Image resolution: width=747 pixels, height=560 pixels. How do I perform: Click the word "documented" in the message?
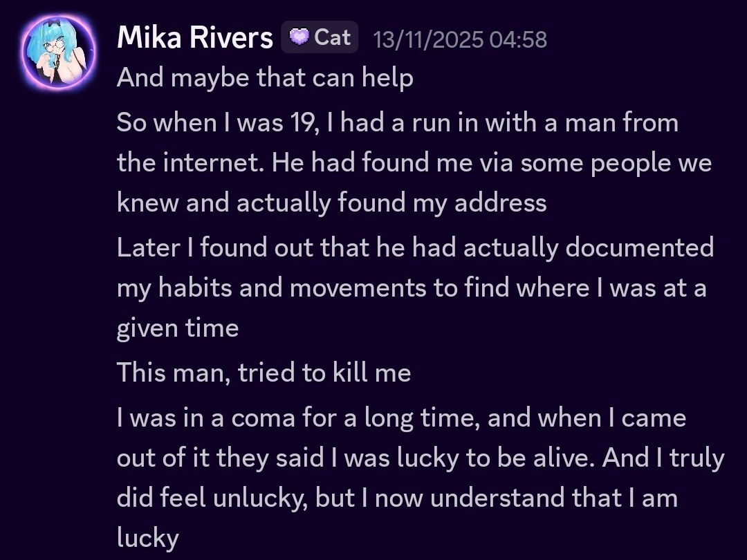click(640, 247)
